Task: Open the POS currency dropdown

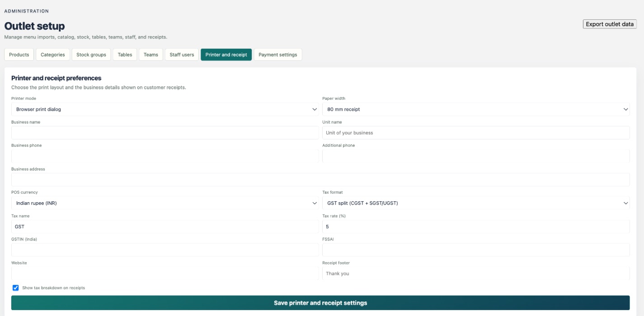Action: click(165, 203)
